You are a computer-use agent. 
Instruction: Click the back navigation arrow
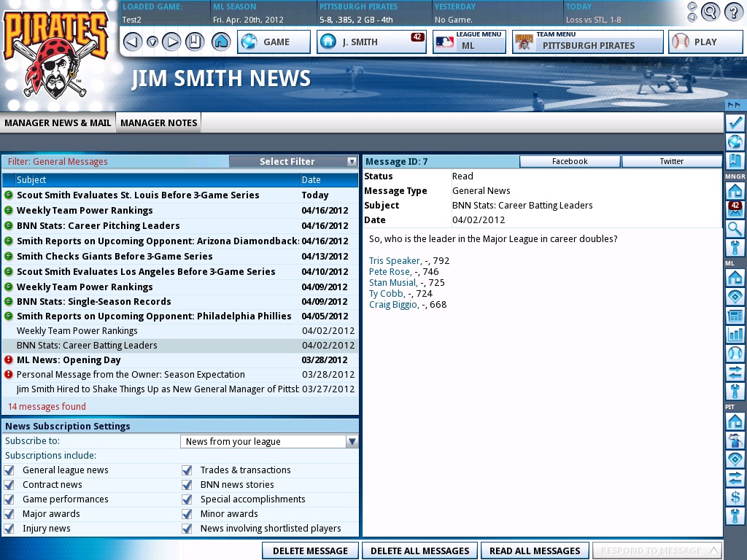(132, 42)
